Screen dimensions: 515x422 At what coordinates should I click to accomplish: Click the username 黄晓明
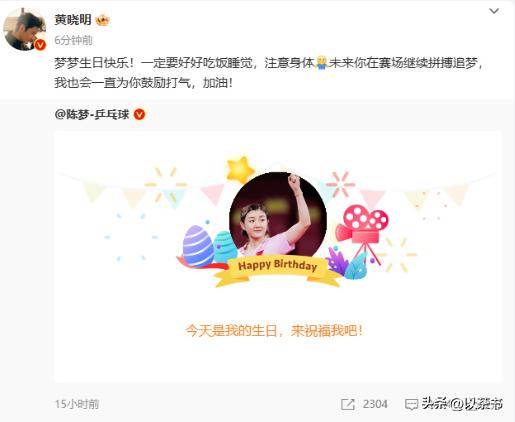(73, 20)
